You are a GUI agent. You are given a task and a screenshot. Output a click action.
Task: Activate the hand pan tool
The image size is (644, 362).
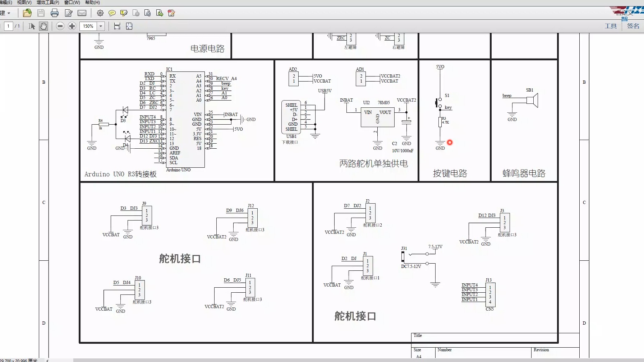[43, 26]
